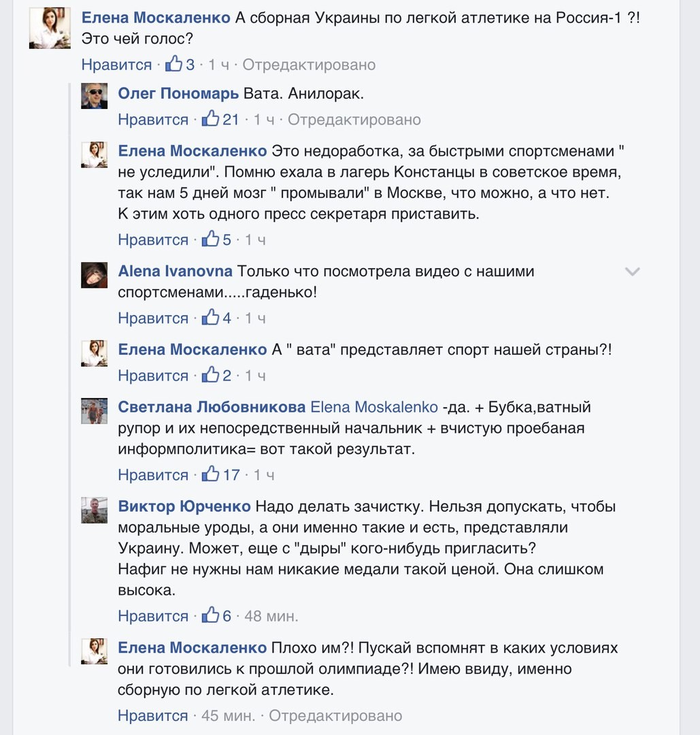Viewport: 700px width, 735px height.
Task: Open Виктор Юрченко's profile name link
Action: (x=184, y=506)
